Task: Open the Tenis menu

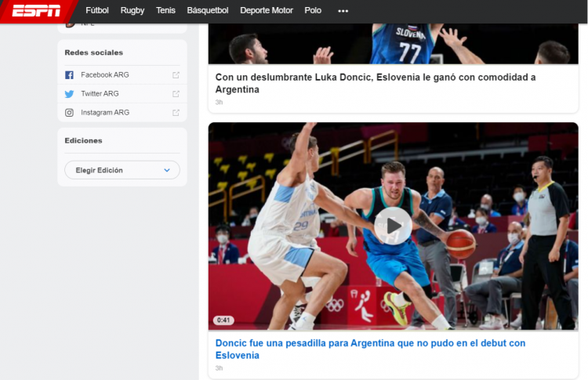Action: pos(165,10)
